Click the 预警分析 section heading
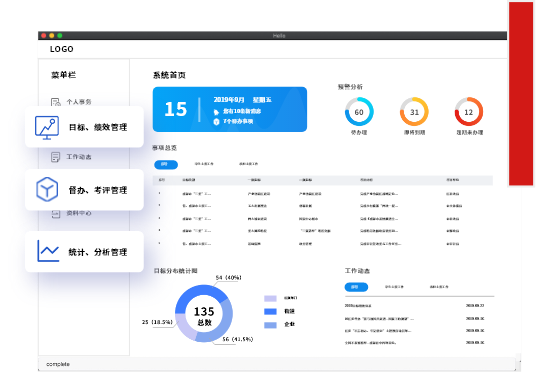Viewport: 536px width, 372px height. [350, 87]
